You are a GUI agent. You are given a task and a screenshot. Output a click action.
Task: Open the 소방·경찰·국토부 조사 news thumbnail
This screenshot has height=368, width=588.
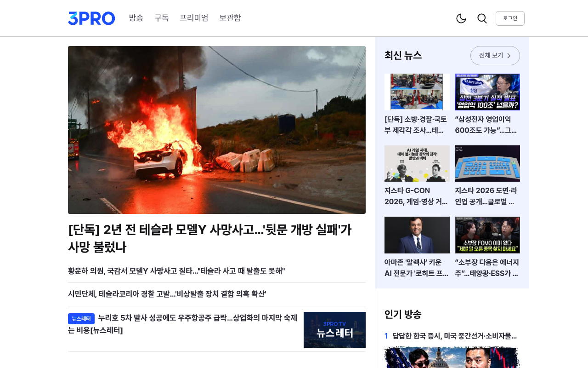[417, 92]
